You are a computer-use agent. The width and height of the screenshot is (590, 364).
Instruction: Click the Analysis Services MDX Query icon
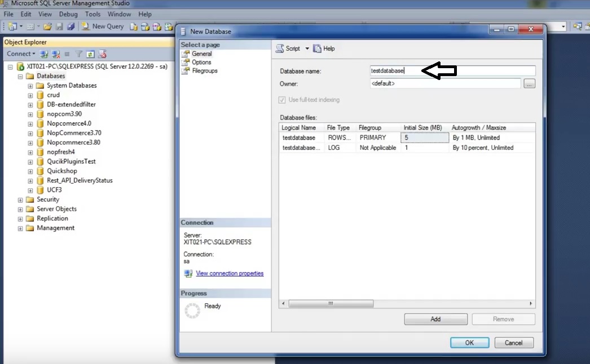[x=145, y=26]
